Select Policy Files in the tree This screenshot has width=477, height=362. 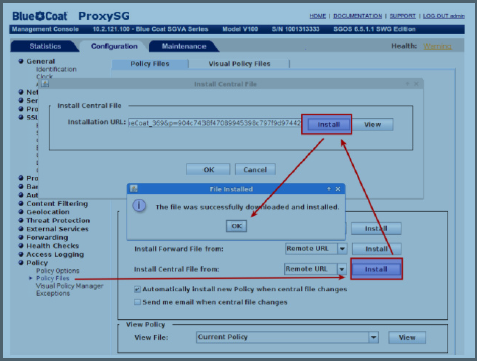click(53, 278)
